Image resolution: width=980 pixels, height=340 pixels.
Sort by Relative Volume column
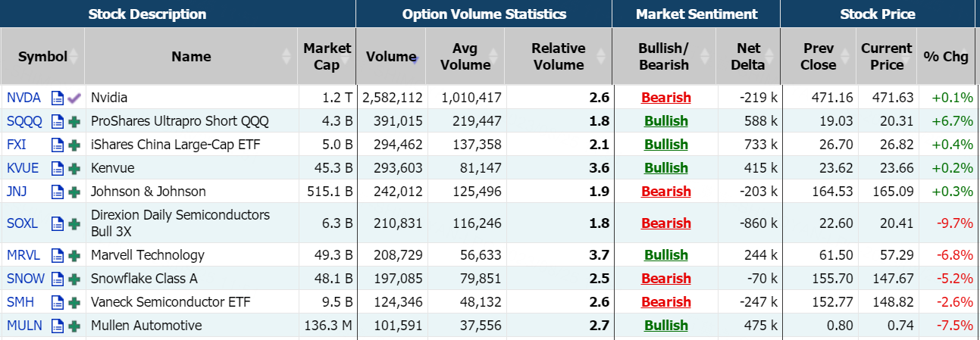coord(558,56)
